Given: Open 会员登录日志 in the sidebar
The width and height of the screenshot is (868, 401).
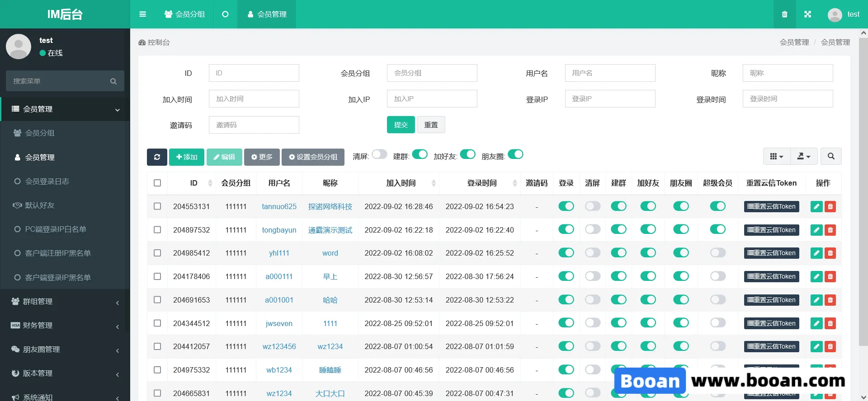Looking at the screenshot, I should tap(47, 181).
